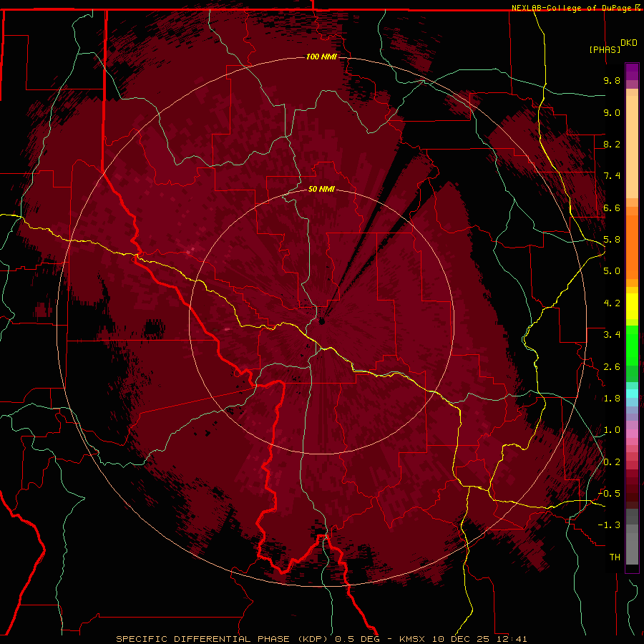Viewport: 644px width, 644px height.
Task: Click the 8.2 value on color scale
Action: [x=612, y=144]
